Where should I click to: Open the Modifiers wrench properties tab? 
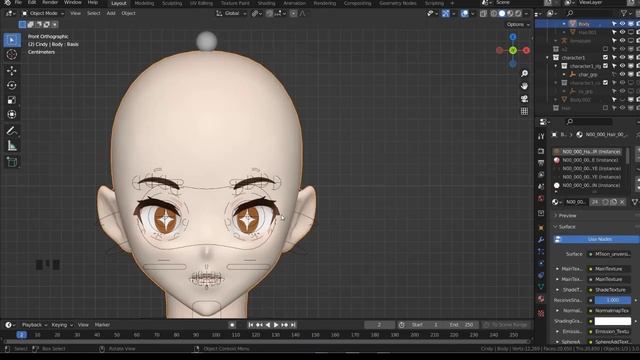click(x=541, y=240)
